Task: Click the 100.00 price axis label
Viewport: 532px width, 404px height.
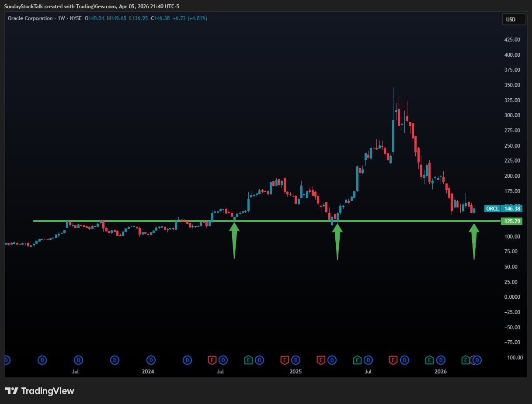Action: click(x=512, y=236)
